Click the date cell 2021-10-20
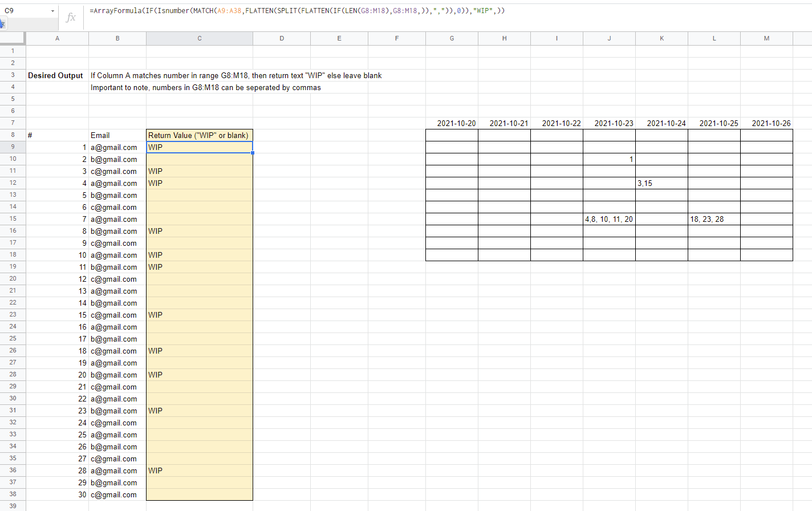The width and height of the screenshot is (812, 511). 452,123
